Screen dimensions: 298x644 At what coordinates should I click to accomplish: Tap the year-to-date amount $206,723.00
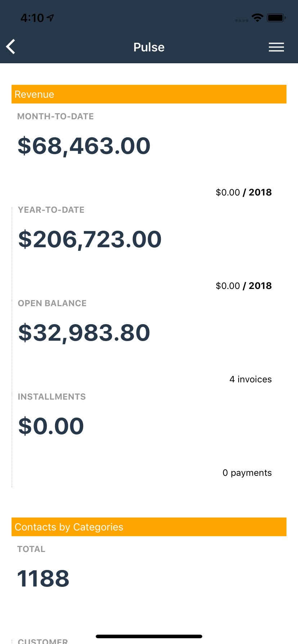coord(90,239)
